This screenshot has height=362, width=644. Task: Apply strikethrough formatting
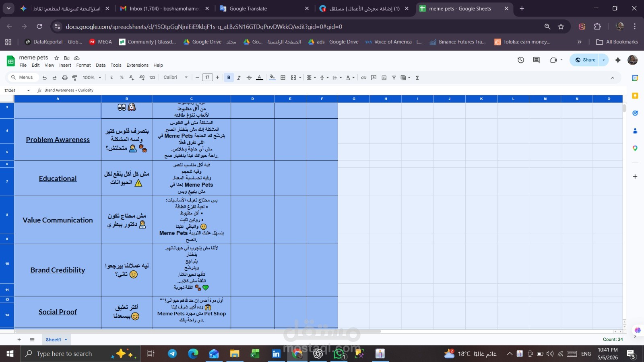coord(249,78)
